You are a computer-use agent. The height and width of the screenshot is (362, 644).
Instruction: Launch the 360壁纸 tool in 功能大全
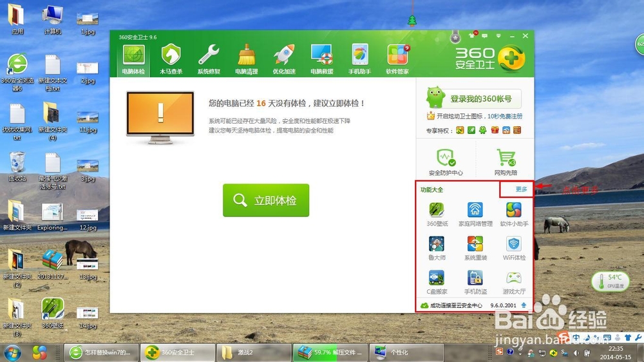[x=437, y=214]
